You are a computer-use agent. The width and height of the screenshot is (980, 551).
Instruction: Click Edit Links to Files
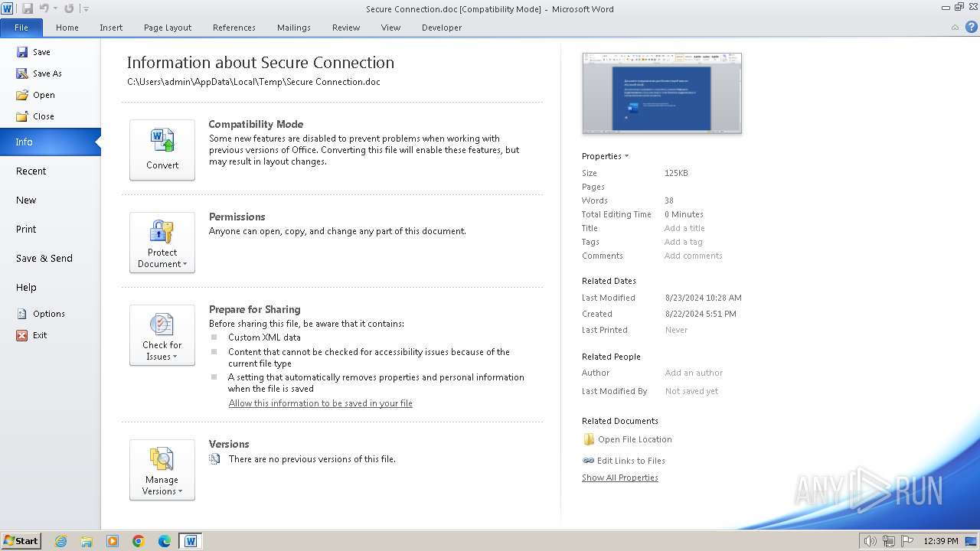624,461
